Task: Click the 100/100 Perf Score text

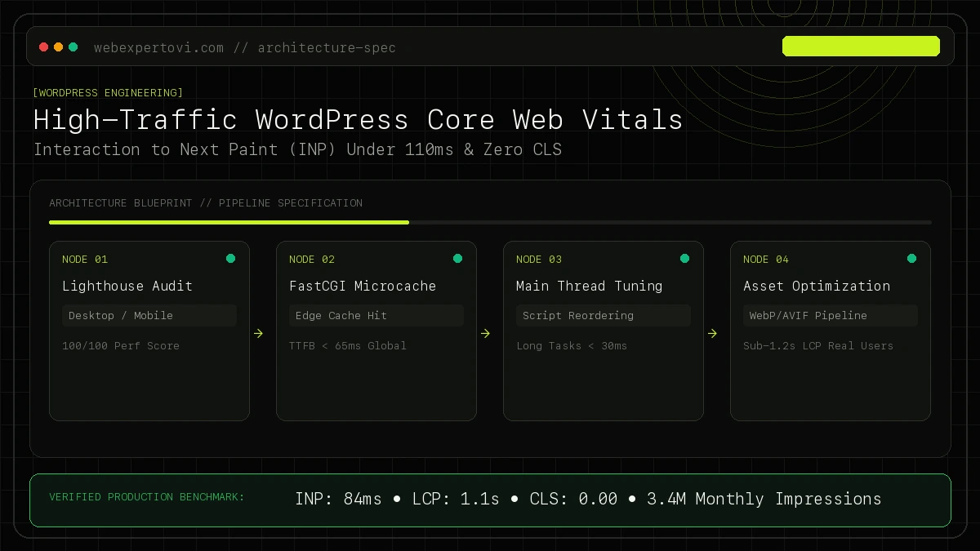Action: tap(121, 346)
